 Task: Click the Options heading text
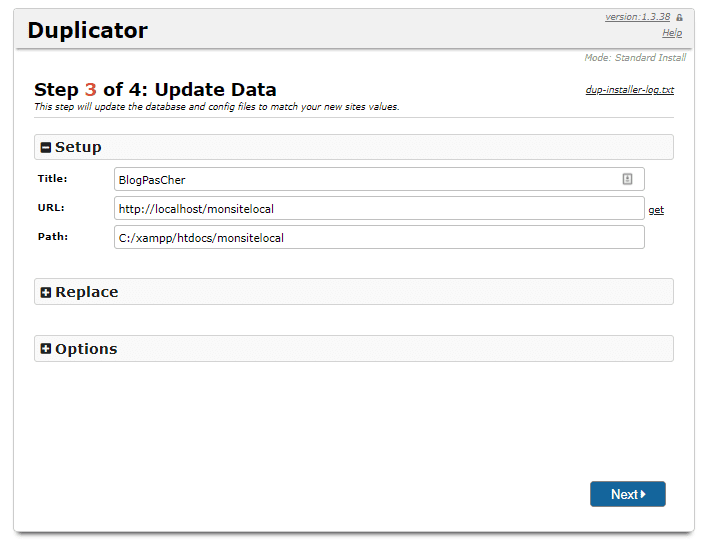pos(86,349)
